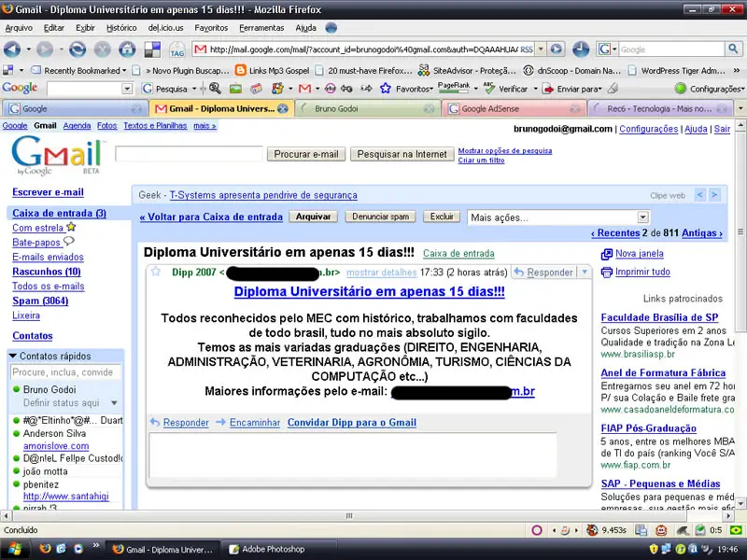Click the reply text box below the message
This screenshot has height=560, width=747.
point(353,455)
